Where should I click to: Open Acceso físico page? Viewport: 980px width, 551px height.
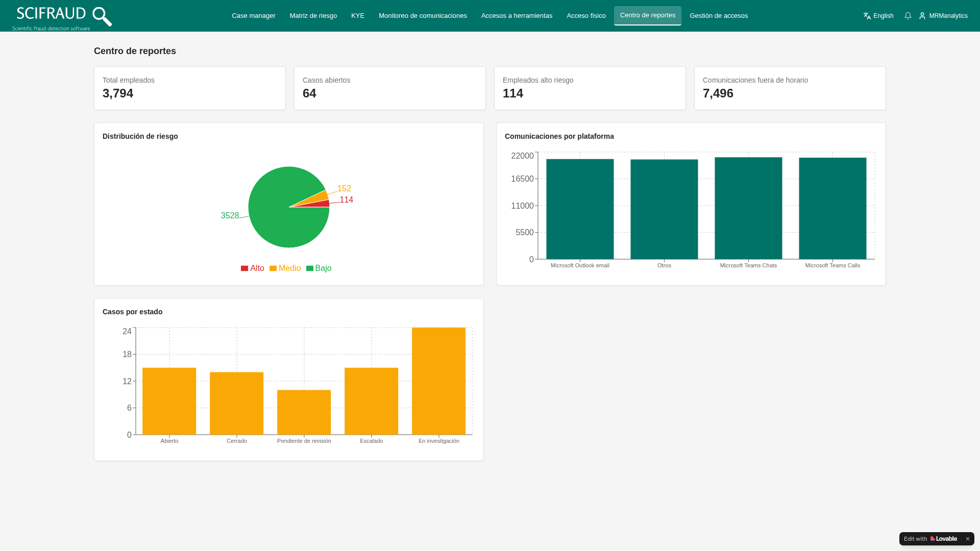(x=586, y=16)
